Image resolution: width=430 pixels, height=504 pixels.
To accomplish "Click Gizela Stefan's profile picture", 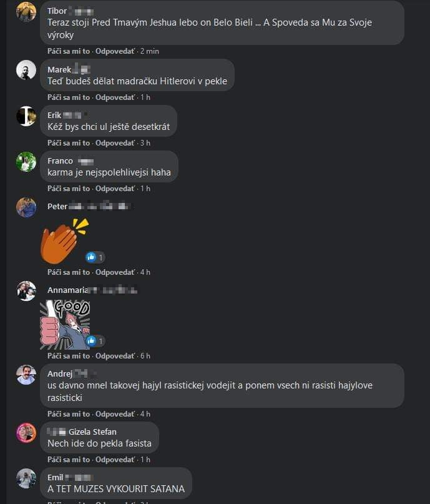I will tap(26, 433).
